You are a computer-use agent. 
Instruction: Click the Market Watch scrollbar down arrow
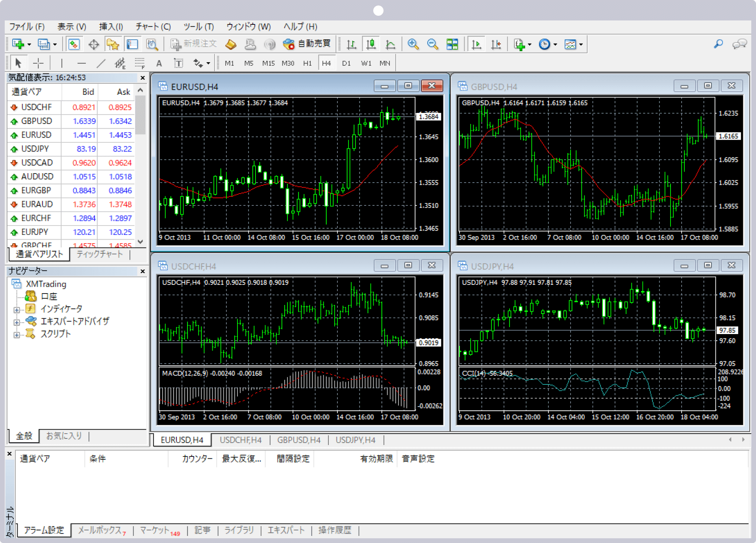(x=141, y=242)
